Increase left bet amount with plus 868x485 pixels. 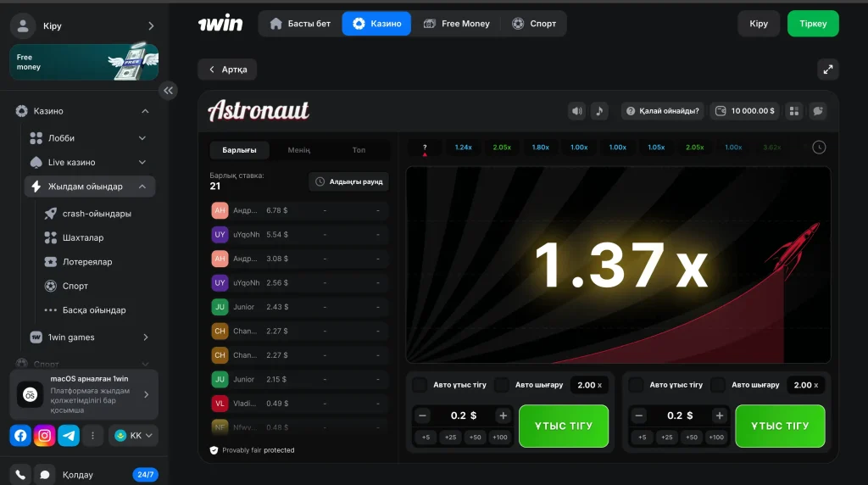click(503, 415)
